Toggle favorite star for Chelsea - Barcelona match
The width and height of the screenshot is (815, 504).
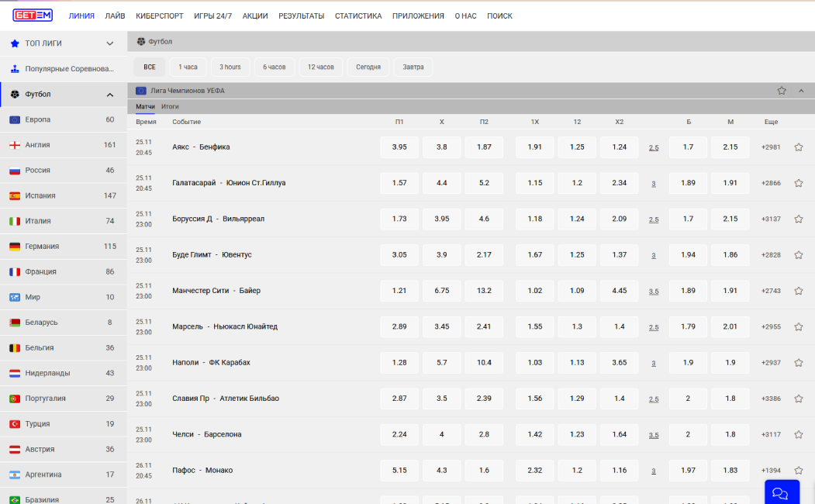(x=798, y=434)
